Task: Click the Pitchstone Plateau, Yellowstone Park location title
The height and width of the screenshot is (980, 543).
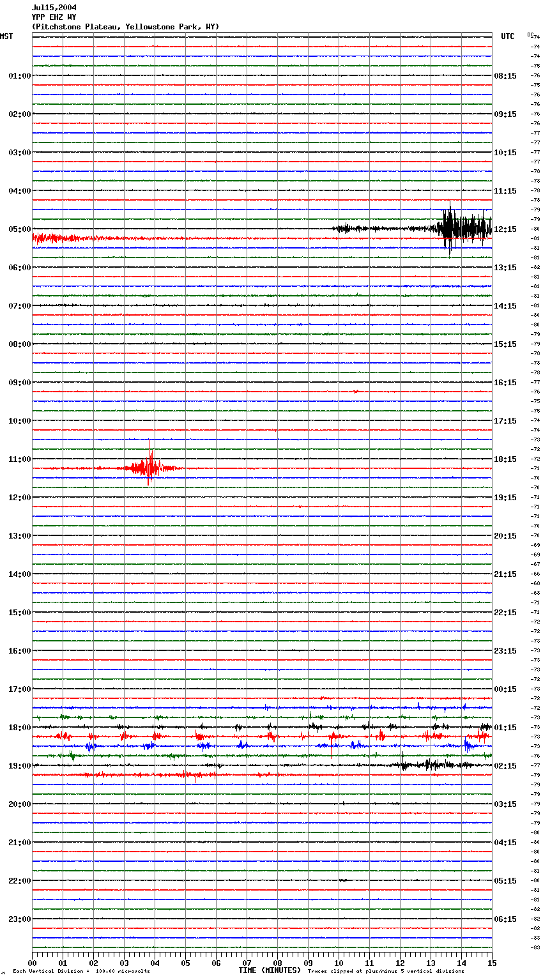Action: click(125, 27)
